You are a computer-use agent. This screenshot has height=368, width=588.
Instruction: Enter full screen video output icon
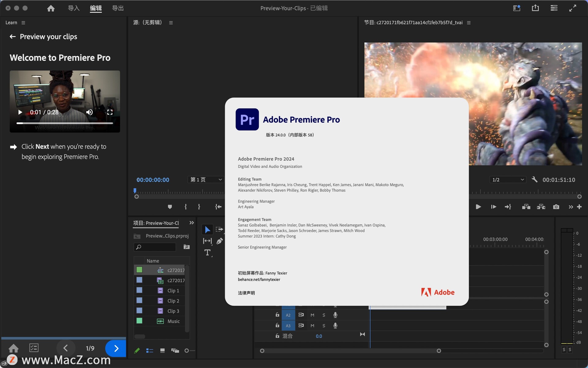573,8
